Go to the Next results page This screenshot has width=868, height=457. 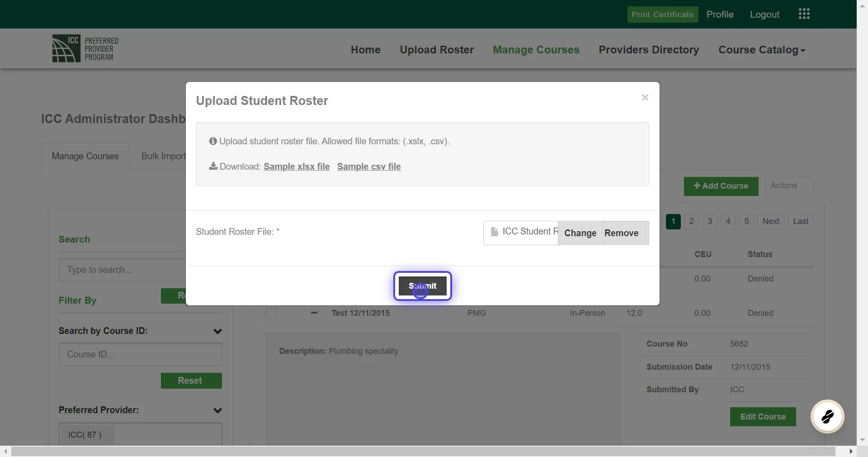point(771,221)
